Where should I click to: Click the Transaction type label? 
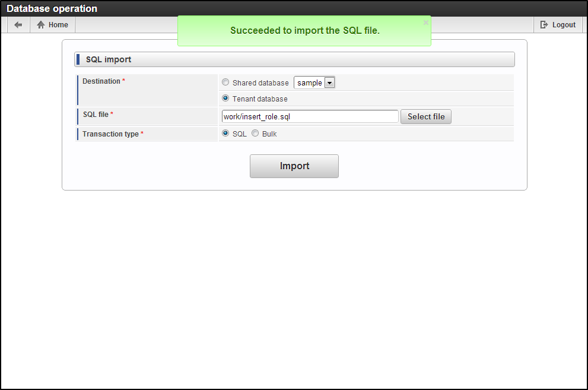coord(110,134)
